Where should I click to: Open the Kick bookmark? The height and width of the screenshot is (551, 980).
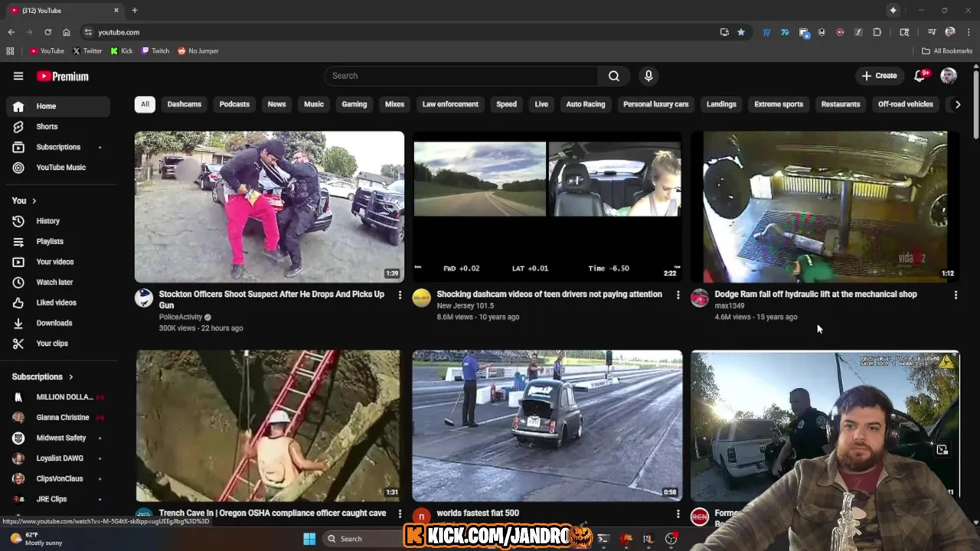(122, 51)
